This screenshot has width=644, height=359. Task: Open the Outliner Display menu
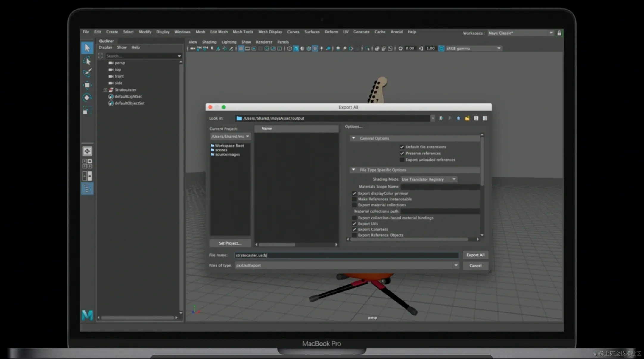[x=105, y=47]
